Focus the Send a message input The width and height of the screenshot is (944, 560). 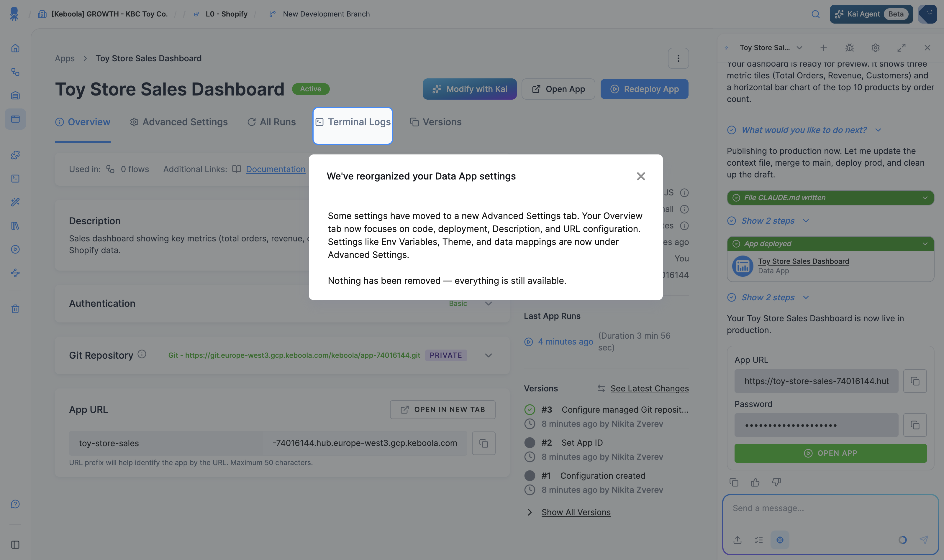[x=830, y=509]
